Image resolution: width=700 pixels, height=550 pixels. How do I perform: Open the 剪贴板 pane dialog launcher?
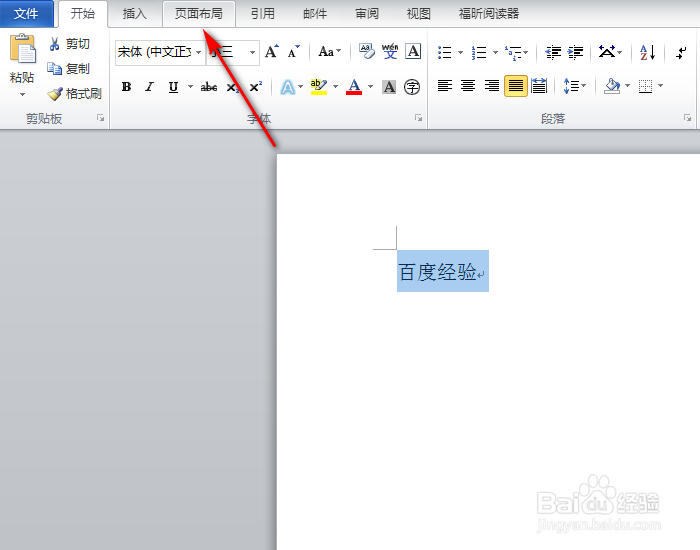pyautogui.click(x=100, y=118)
